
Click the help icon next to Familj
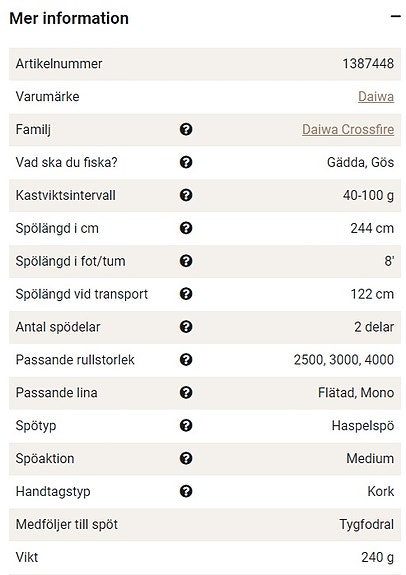coord(186,129)
